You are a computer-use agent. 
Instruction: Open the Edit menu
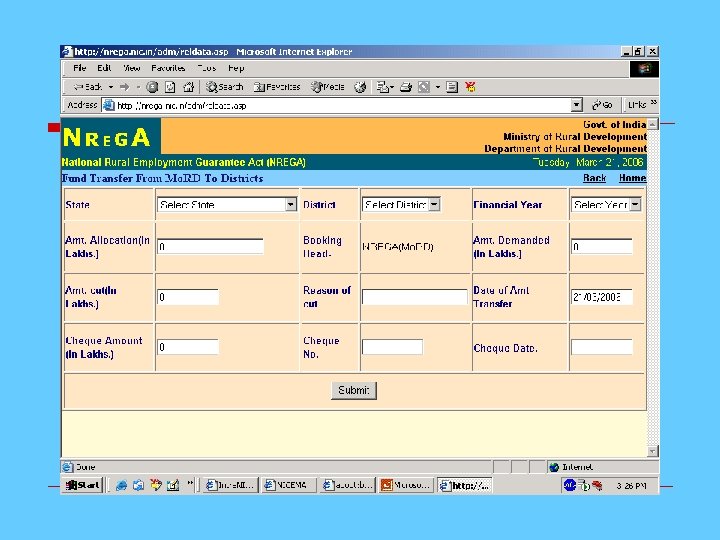104,68
